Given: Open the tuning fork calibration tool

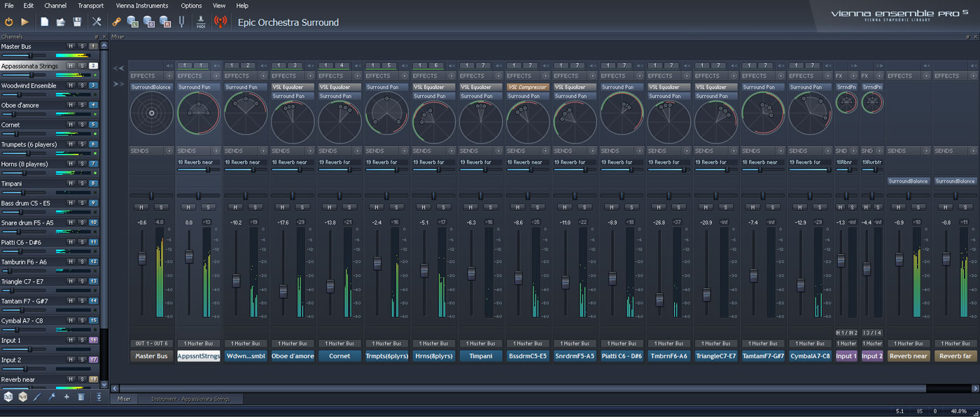Looking at the screenshot, I should click(182, 22).
